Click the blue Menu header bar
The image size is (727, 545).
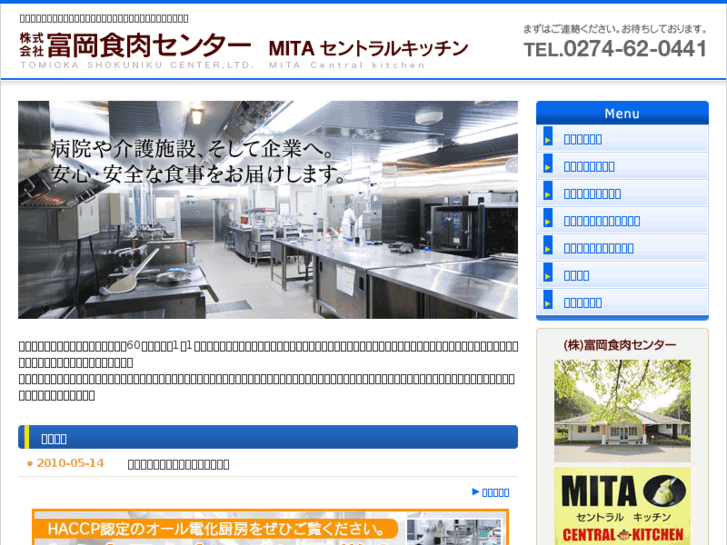[x=622, y=113]
